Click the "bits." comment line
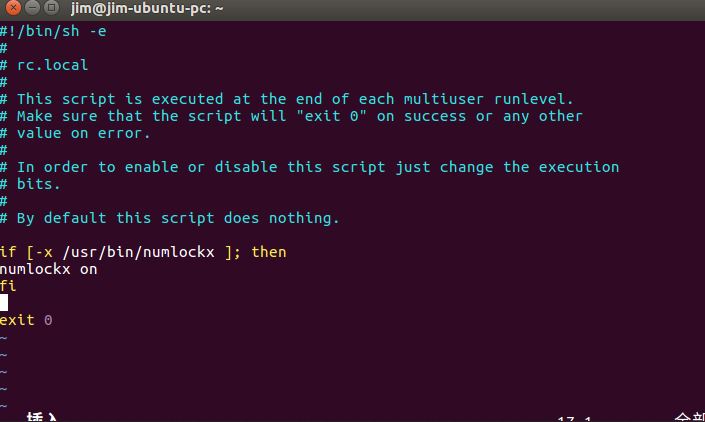This screenshot has width=705, height=422. (39, 184)
